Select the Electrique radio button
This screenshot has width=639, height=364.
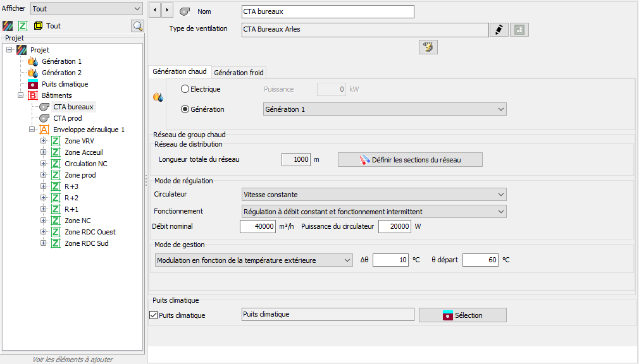click(x=185, y=88)
